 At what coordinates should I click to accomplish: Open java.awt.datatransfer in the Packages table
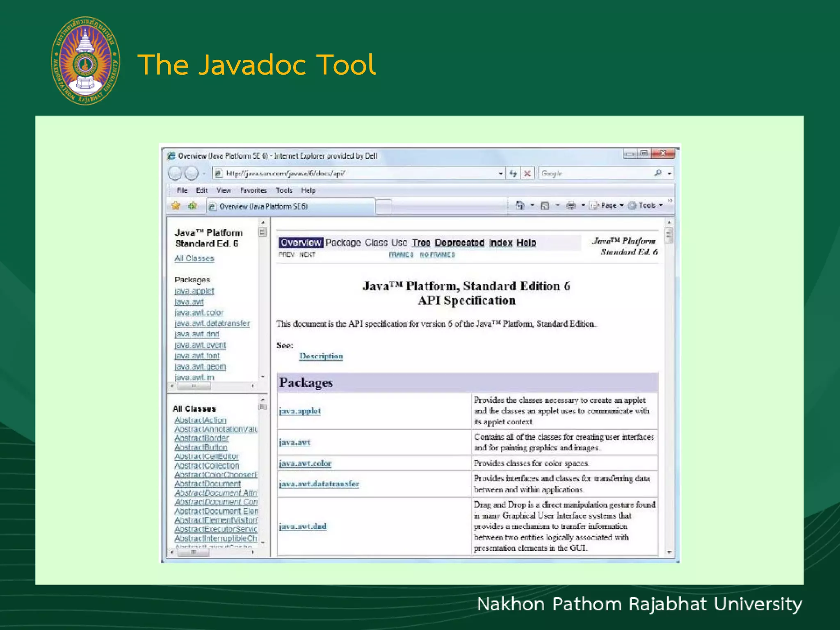(319, 484)
